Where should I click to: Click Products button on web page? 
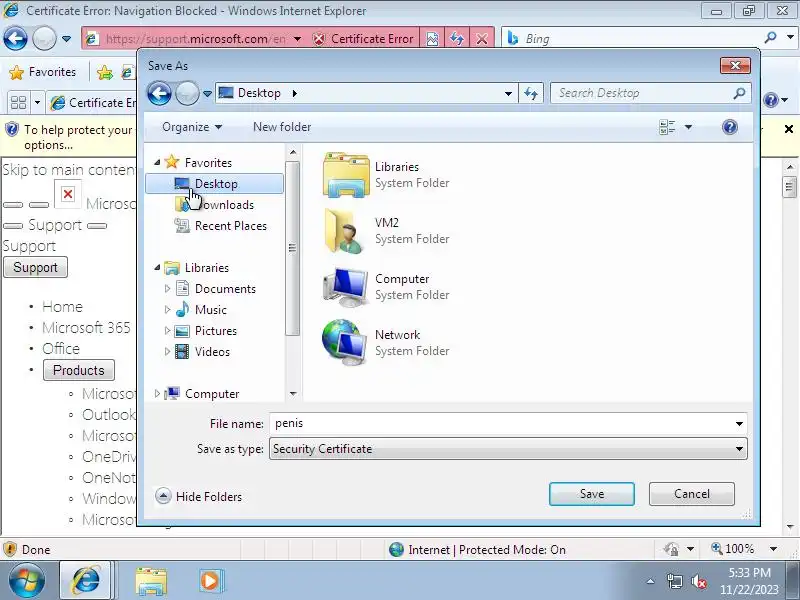pyautogui.click(x=79, y=370)
